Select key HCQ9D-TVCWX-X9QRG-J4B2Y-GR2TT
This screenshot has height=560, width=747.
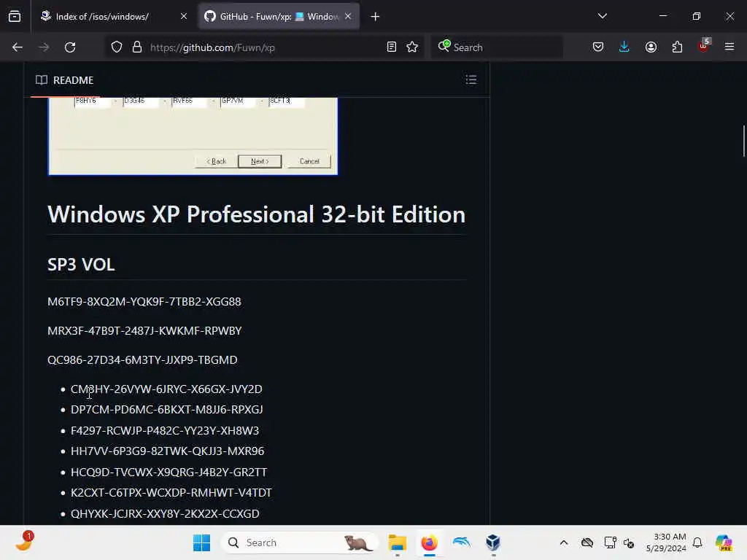click(x=169, y=472)
